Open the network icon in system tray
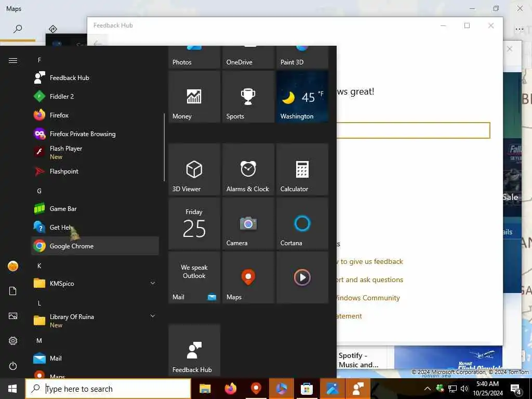Screen dimensions: 532x399 tap(453, 389)
